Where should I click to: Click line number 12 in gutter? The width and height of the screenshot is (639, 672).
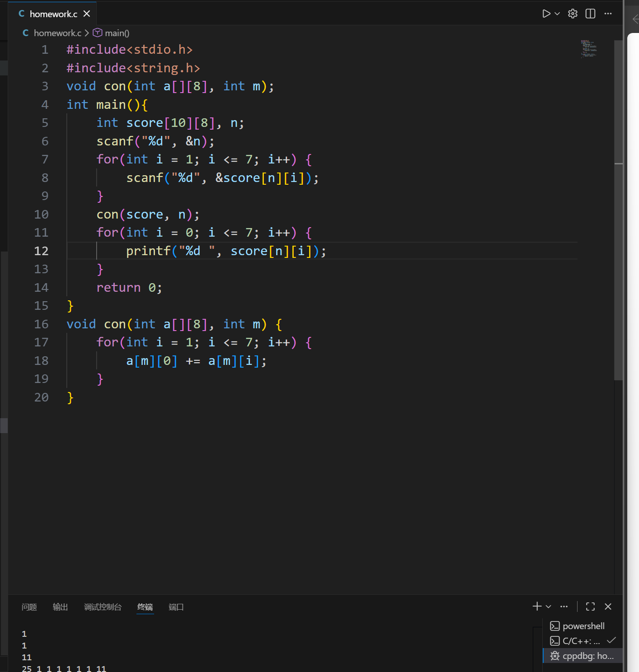41,251
